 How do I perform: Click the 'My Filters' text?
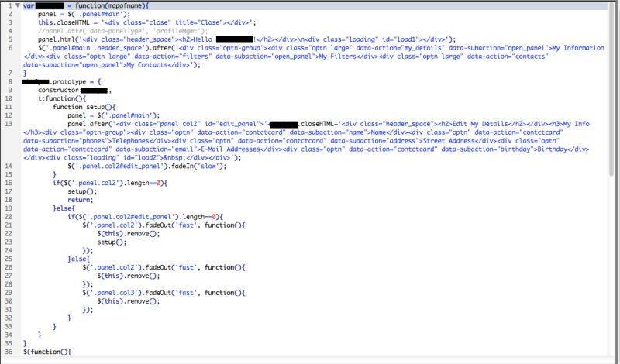click(x=337, y=56)
